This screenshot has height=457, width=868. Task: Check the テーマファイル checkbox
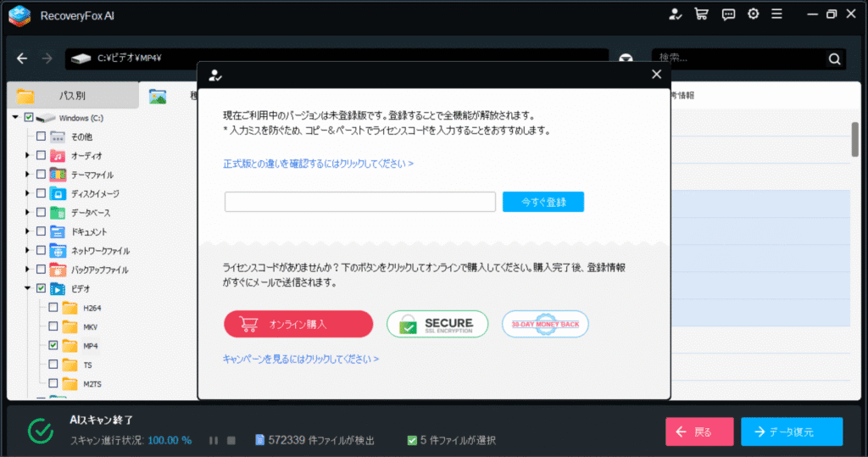point(41,174)
